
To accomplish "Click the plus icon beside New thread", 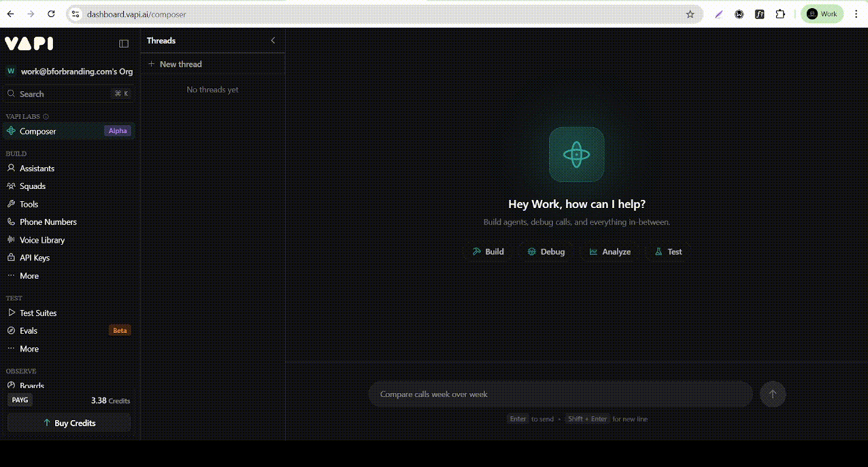I will click(152, 64).
